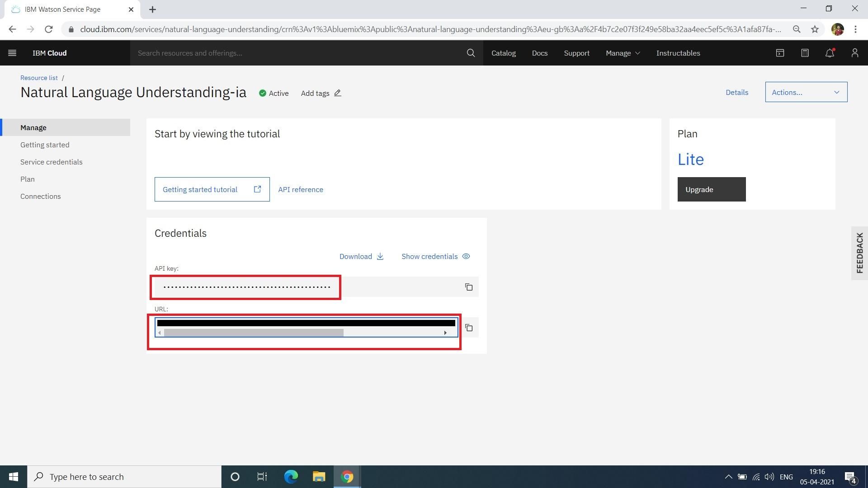
Task: Open the notifications bell icon
Action: click(x=830, y=53)
